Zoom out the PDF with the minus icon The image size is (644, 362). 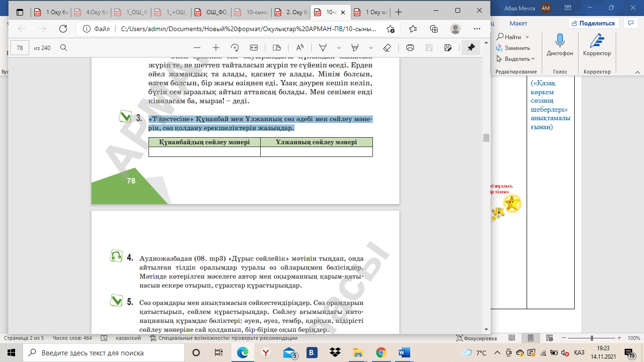(x=197, y=48)
